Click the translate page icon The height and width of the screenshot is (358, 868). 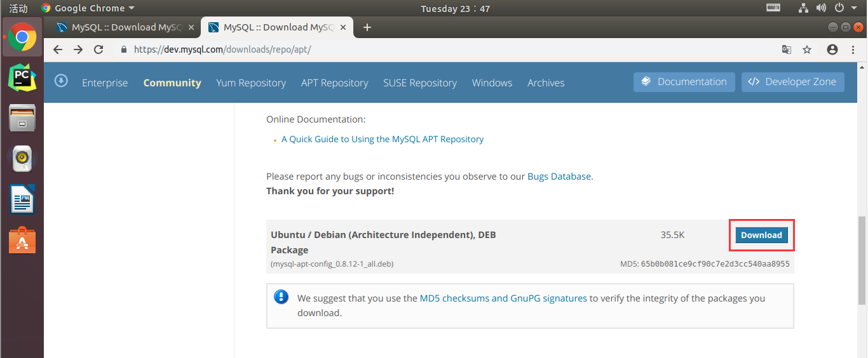click(x=787, y=50)
